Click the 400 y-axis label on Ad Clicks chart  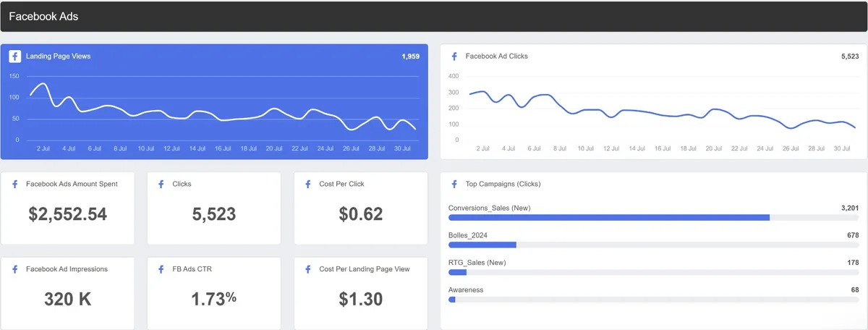click(454, 76)
